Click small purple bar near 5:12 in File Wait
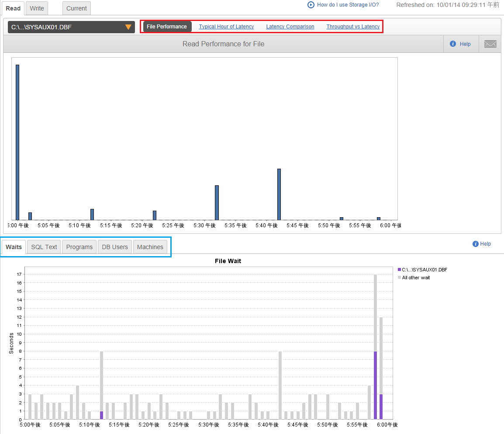 coord(102,415)
